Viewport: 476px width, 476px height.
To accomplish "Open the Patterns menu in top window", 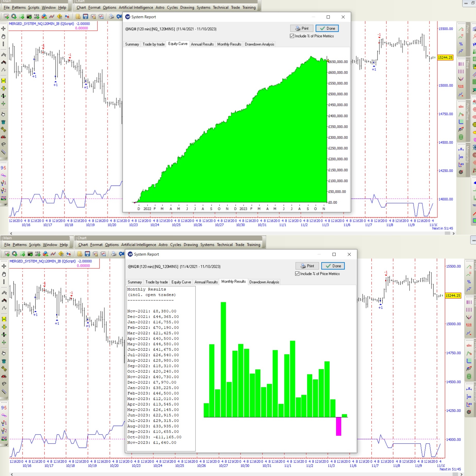I will [19, 7].
